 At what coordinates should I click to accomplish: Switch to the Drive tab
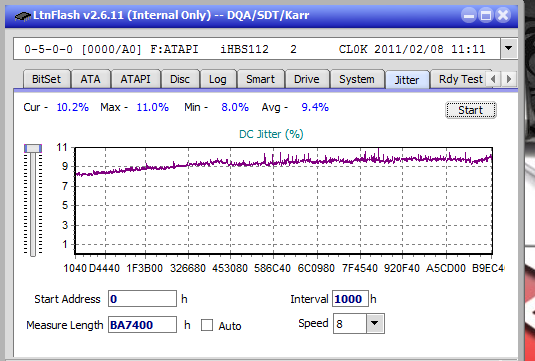[x=307, y=79]
